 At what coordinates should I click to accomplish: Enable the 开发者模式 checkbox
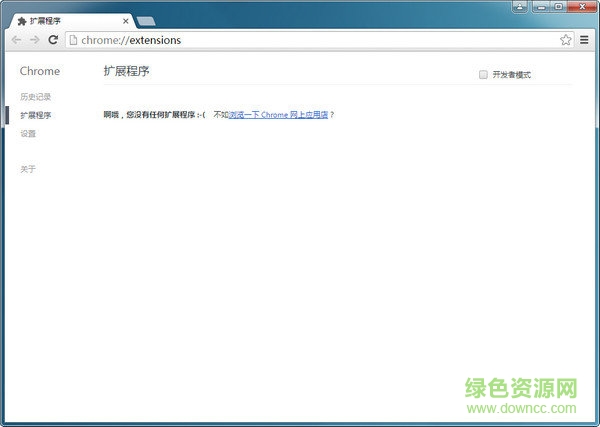pyautogui.click(x=483, y=74)
